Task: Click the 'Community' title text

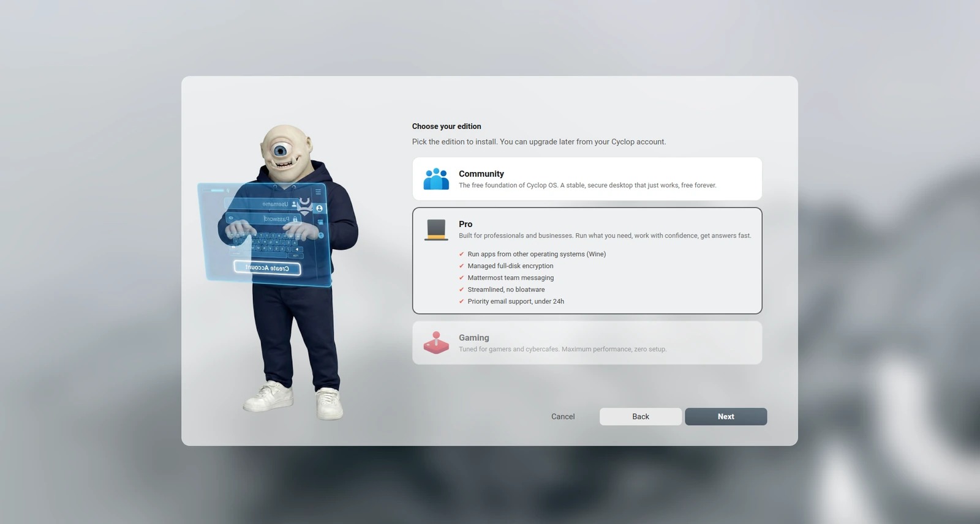Action: click(481, 174)
